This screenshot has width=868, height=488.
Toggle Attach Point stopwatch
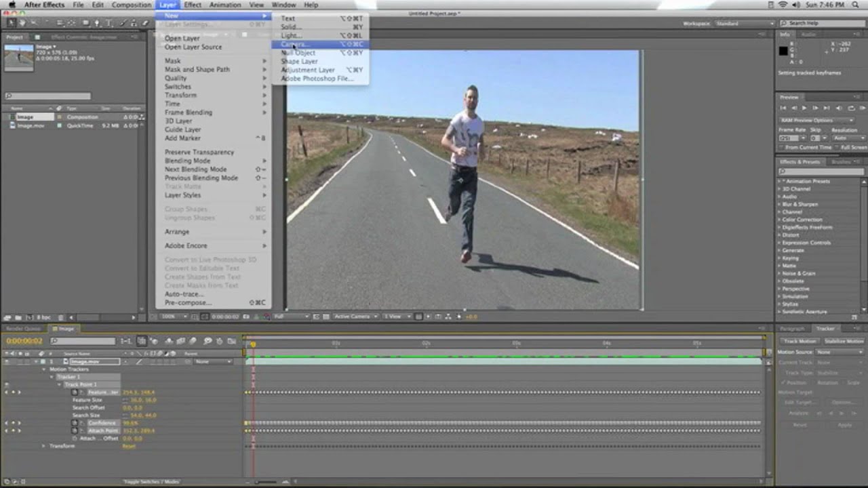click(x=75, y=430)
